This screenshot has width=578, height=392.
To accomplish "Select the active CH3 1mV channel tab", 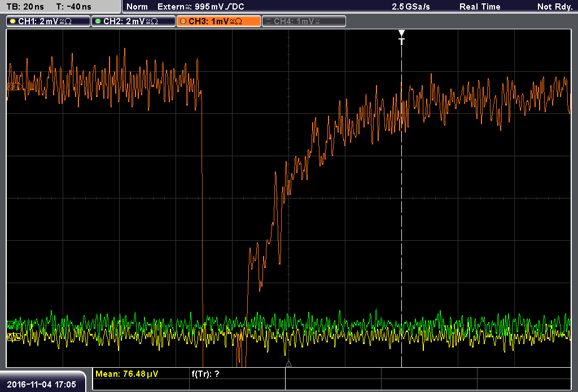I will pos(218,21).
